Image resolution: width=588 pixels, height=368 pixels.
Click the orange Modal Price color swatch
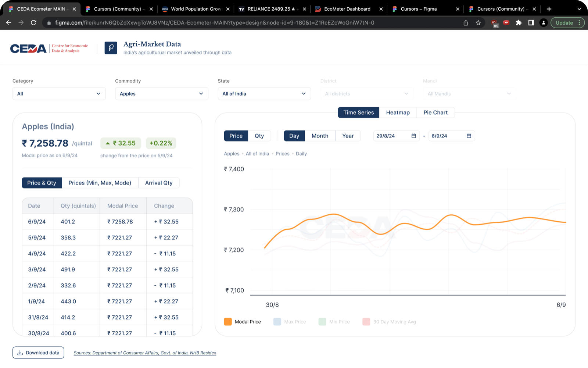(228, 322)
